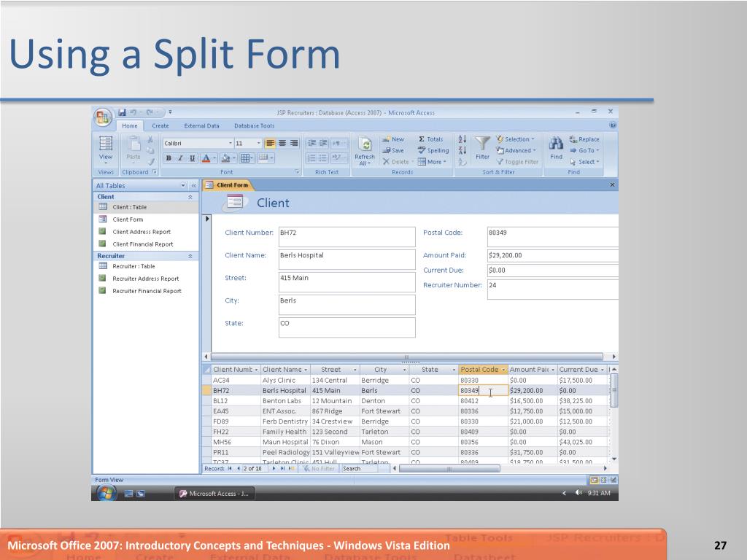The width and height of the screenshot is (747, 560).
Task: Close the Client Form document
Action: pyautogui.click(x=612, y=184)
